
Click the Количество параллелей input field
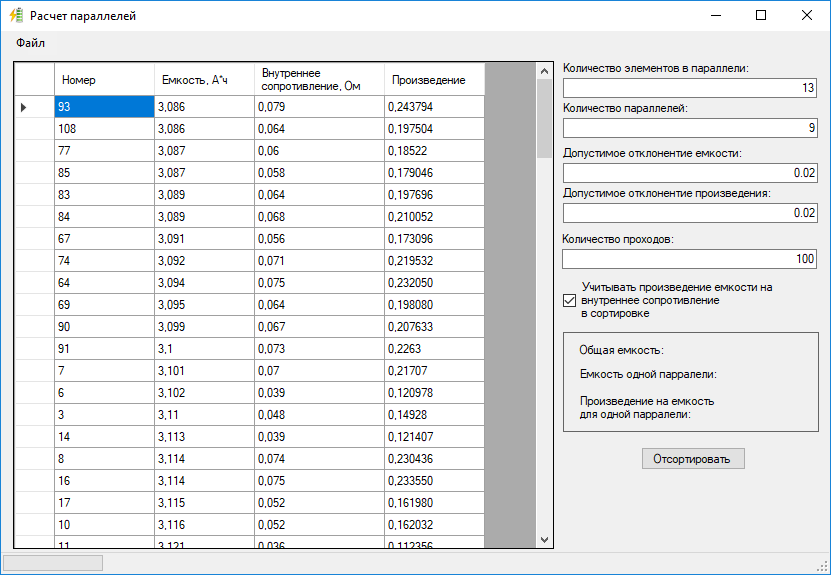click(x=690, y=128)
